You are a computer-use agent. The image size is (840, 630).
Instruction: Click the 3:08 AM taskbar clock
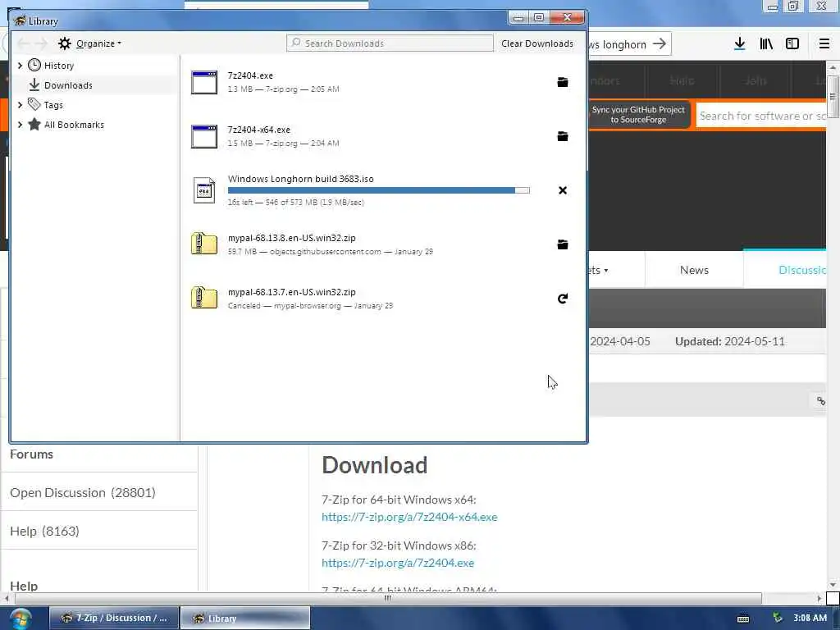click(810, 618)
